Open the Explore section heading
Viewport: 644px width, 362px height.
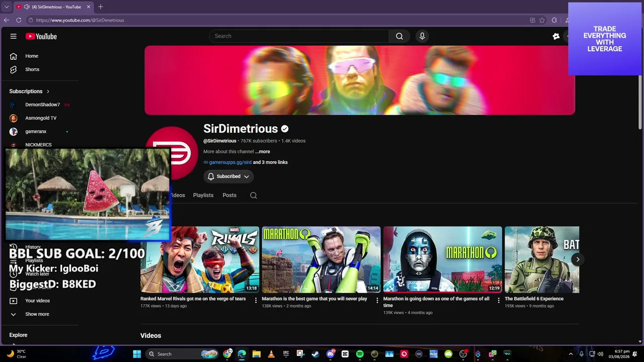18,335
